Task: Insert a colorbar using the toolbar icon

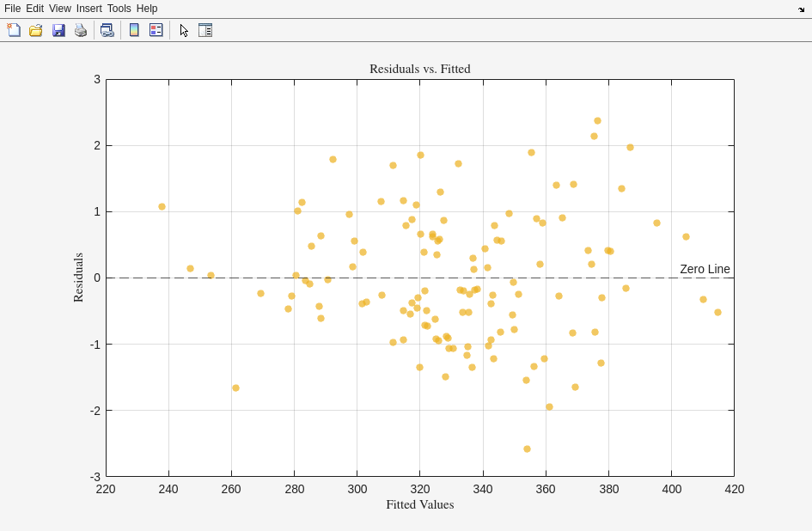Action: [134, 30]
